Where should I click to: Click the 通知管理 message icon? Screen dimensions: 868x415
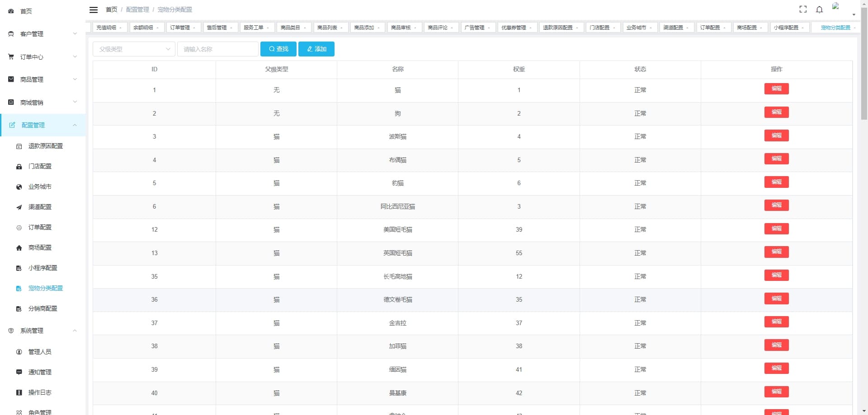point(19,372)
